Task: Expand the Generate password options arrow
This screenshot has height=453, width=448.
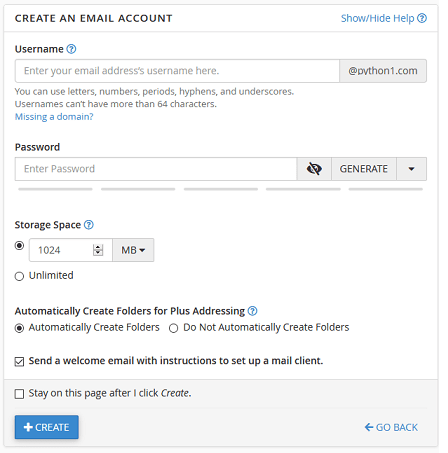Action: pyautogui.click(x=411, y=169)
